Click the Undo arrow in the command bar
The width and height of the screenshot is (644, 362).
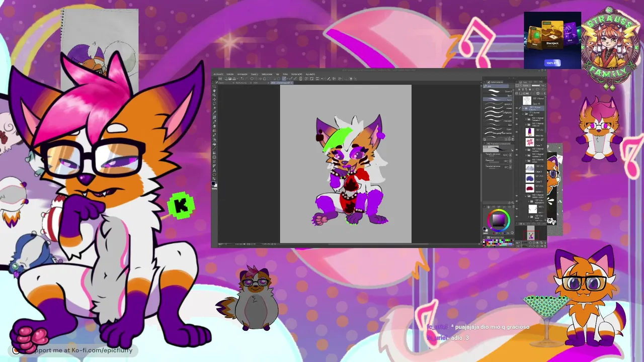pos(242,78)
